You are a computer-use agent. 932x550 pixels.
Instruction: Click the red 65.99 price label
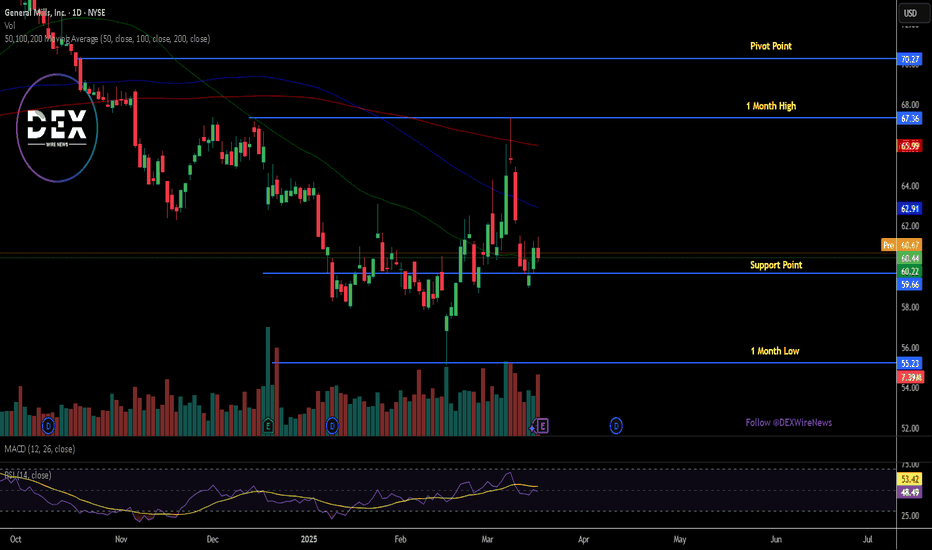910,146
